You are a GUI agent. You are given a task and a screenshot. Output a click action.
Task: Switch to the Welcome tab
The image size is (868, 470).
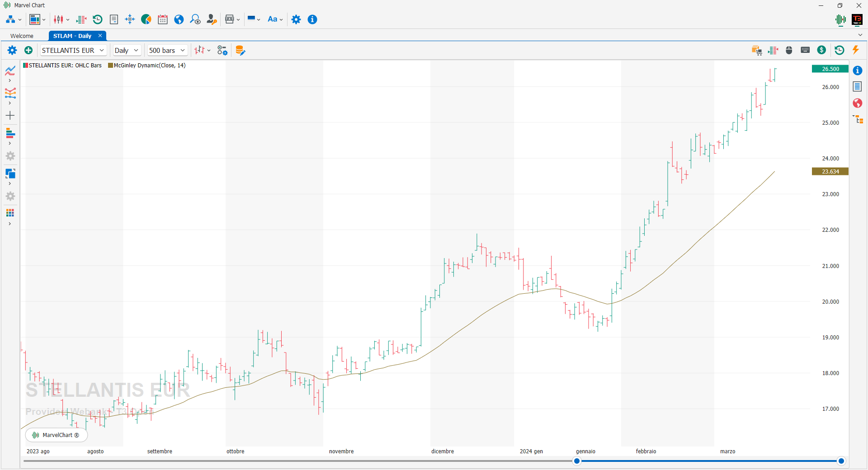[x=22, y=36]
